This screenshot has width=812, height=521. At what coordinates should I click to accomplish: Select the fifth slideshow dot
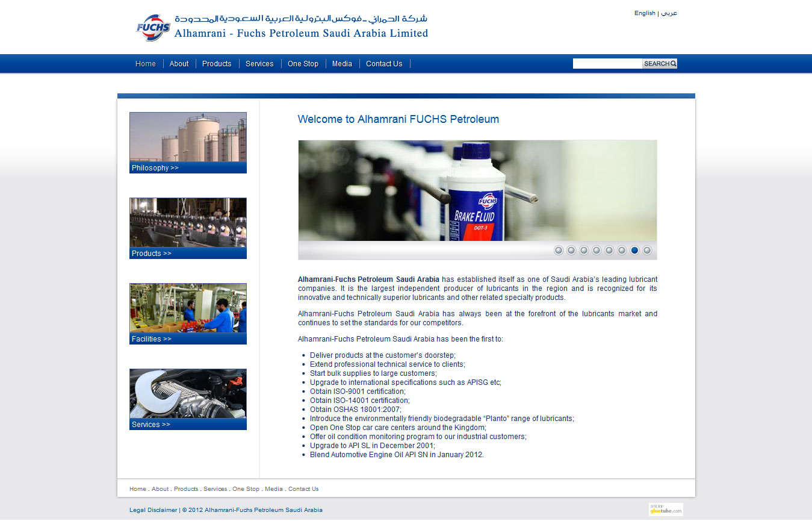[609, 251]
